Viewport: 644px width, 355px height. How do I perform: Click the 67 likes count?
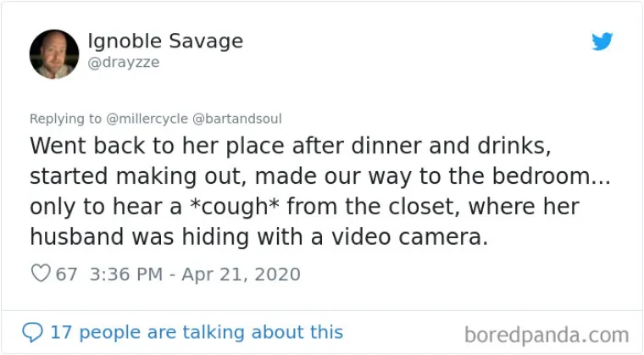[x=66, y=275]
